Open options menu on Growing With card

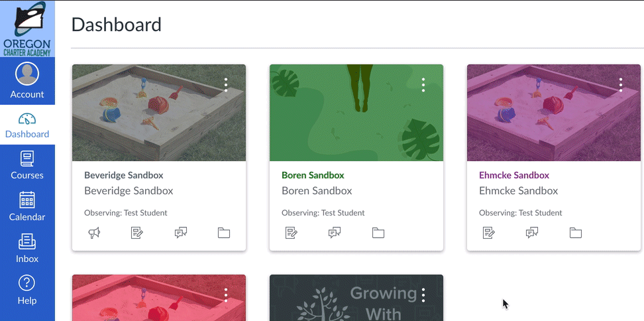point(423,295)
